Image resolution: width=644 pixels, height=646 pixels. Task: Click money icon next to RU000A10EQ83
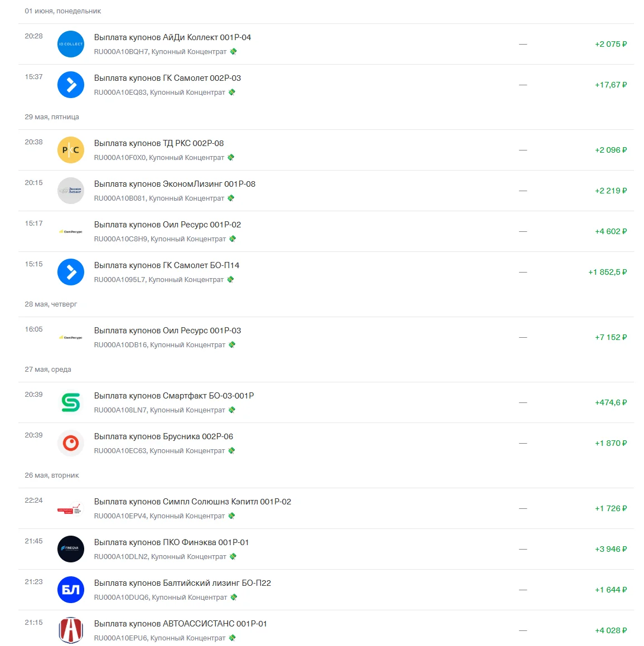(232, 93)
